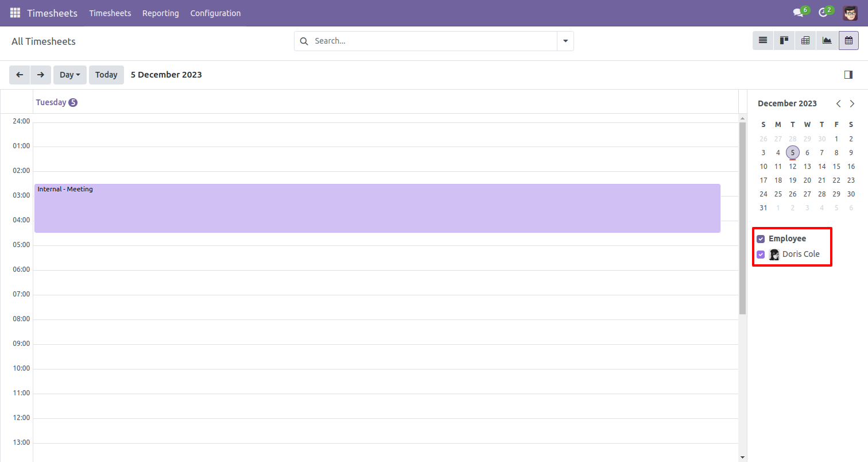Switch to kanban view
Viewport: 868px width, 462px height.
click(x=784, y=41)
